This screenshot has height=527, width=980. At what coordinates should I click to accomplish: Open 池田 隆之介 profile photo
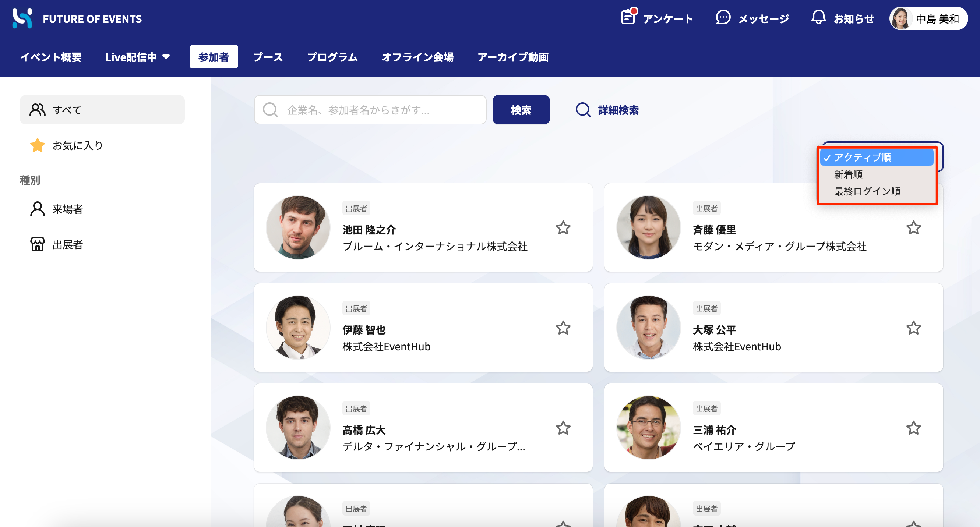pyautogui.click(x=298, y=227)
